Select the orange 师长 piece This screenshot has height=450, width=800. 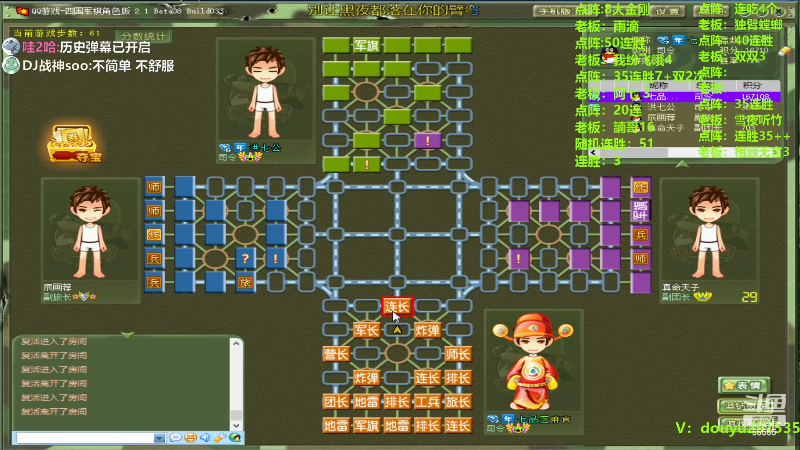(x=458, y=354)
